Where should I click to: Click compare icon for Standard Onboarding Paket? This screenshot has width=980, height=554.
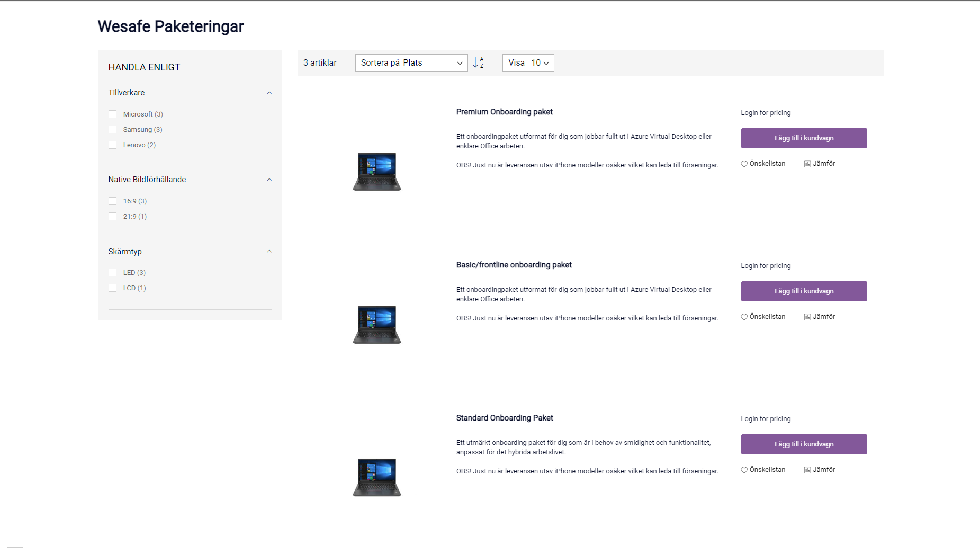click(807, 470)
